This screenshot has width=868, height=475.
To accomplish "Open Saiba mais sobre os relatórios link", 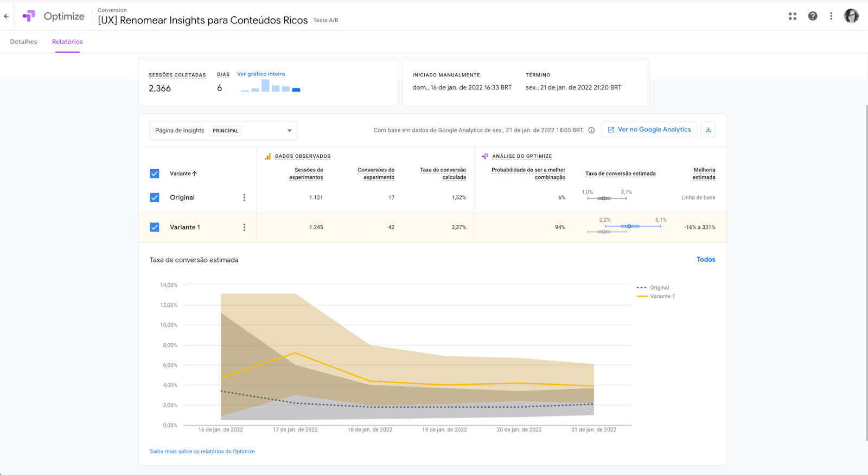I will coord(203,451).
